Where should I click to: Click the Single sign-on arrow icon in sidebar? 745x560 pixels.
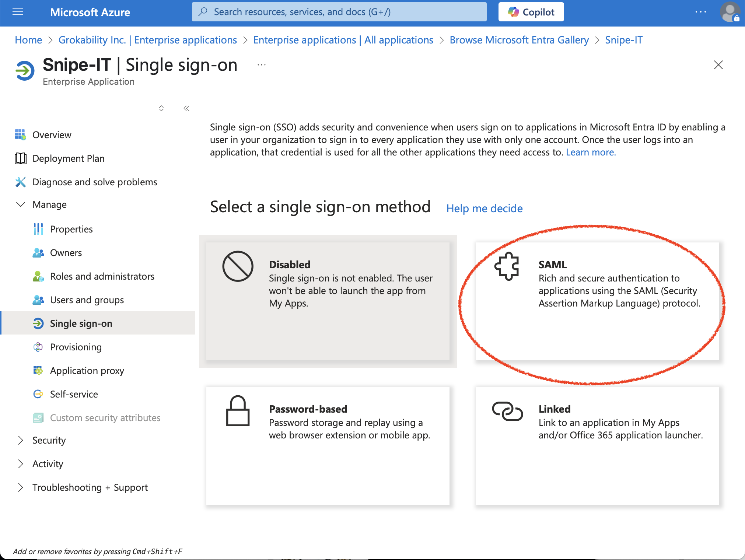[38, 323]
